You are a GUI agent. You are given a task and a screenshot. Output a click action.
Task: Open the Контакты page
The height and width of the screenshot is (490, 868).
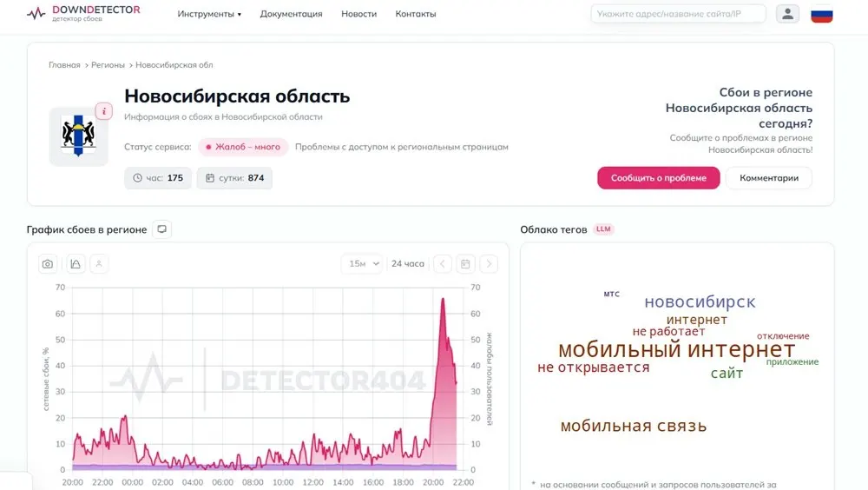click(x=416, y=14)
